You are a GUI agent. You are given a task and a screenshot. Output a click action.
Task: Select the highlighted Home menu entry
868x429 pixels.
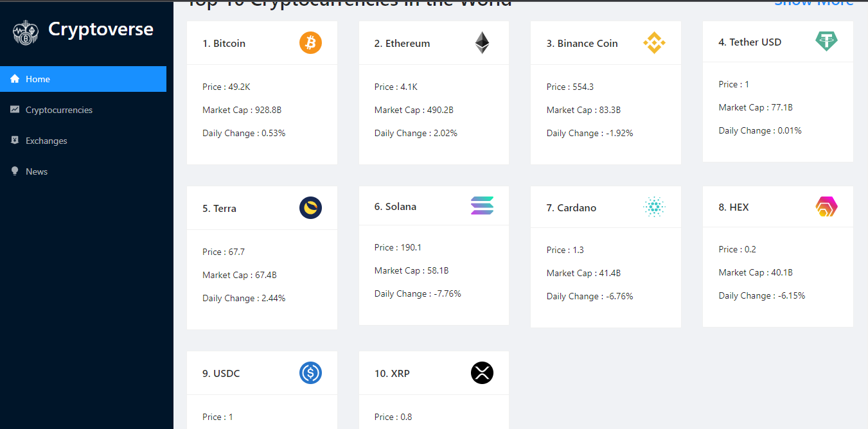click(x=37, y=78)
